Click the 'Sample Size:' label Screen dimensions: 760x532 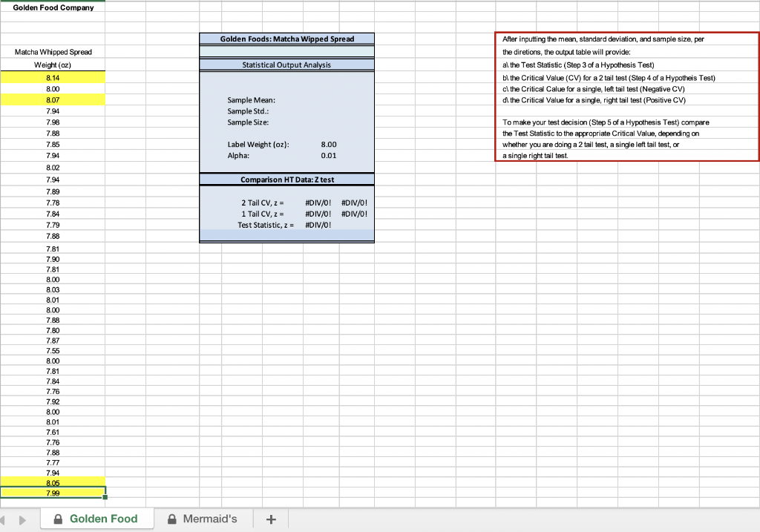click(x=248, y=122)
